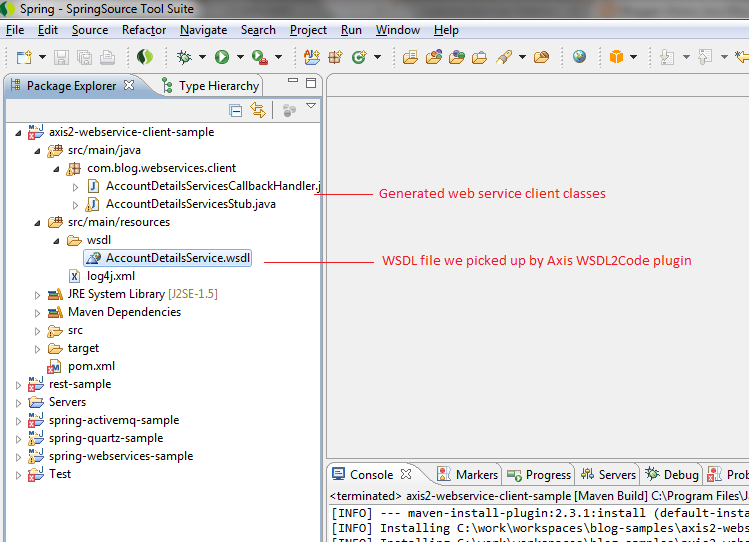Close the Console tab

click(x=406, y=474)
